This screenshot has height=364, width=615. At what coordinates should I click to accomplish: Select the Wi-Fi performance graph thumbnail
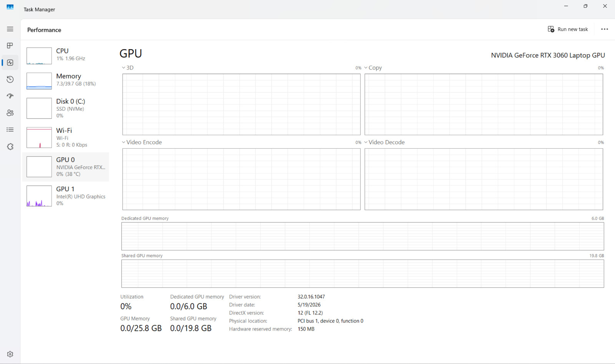tap(39, 137)
